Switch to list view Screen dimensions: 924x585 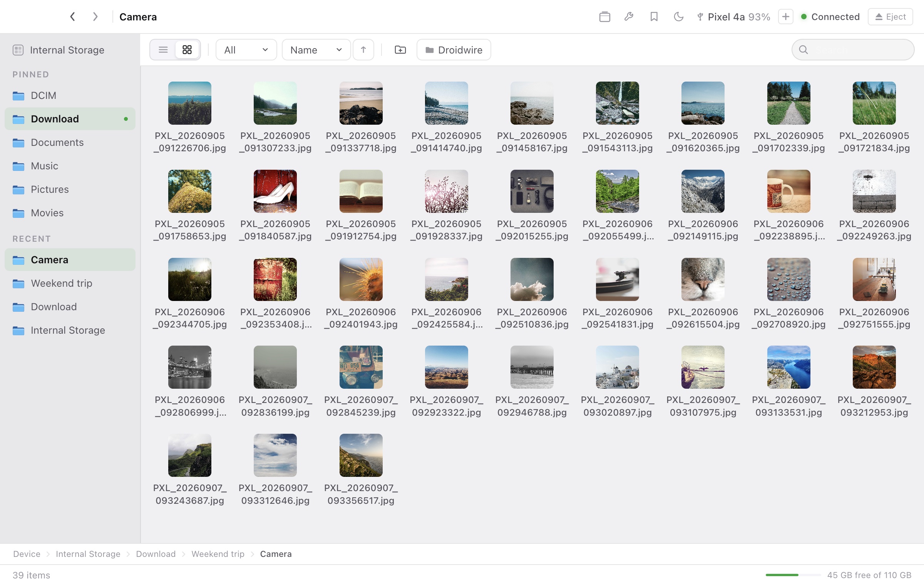point(163,50)
